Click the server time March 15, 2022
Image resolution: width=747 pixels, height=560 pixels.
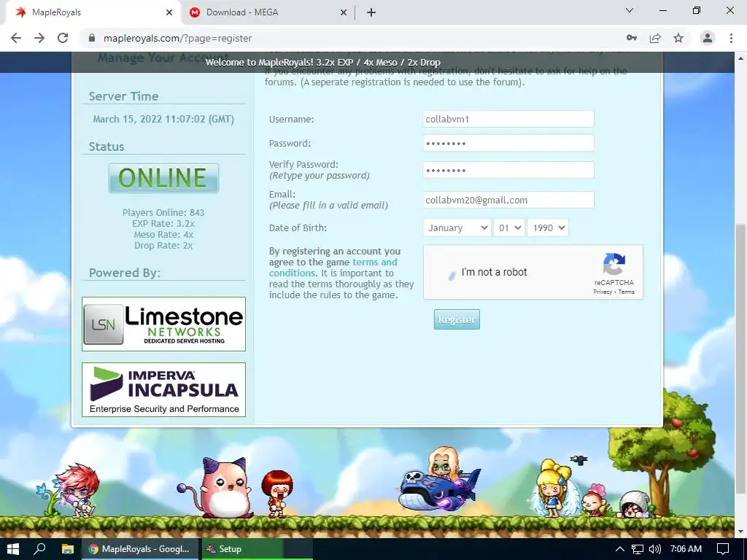pyautogui.click(x=163, y=119)
